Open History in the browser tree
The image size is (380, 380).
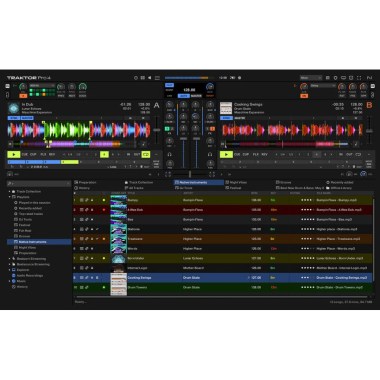(20, 287)
